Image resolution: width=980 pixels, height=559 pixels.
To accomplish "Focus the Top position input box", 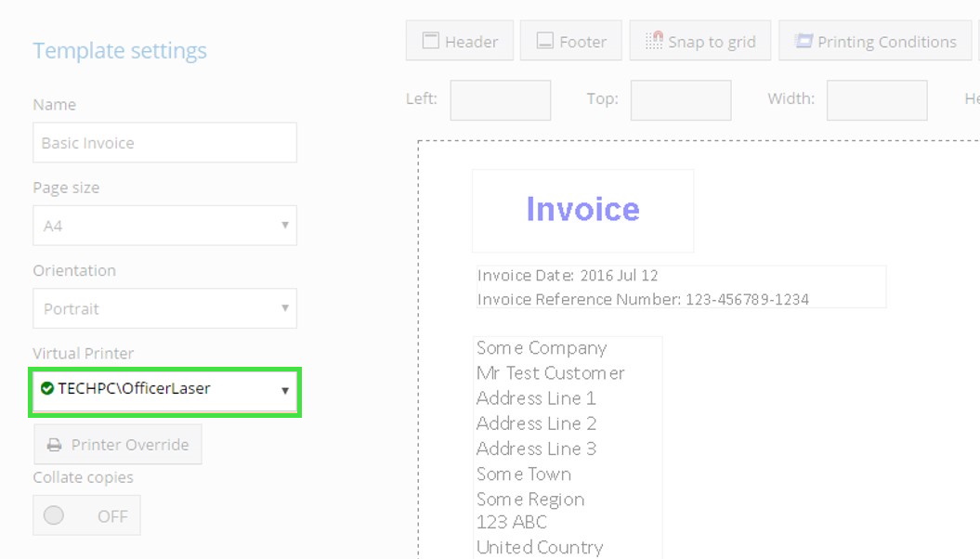I will click(x=680, y=100).
